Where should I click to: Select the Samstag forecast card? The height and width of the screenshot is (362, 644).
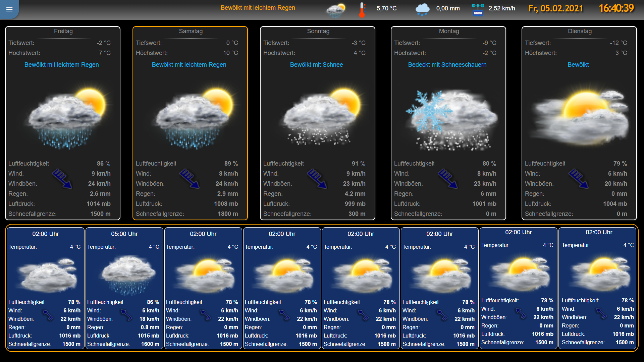tap(190, 123)
